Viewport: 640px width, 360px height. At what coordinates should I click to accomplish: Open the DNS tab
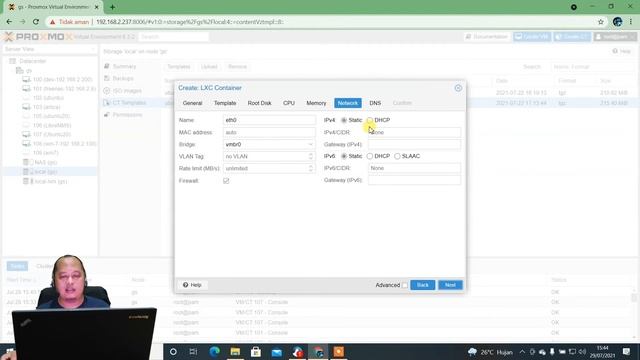(x=375, y=103)
